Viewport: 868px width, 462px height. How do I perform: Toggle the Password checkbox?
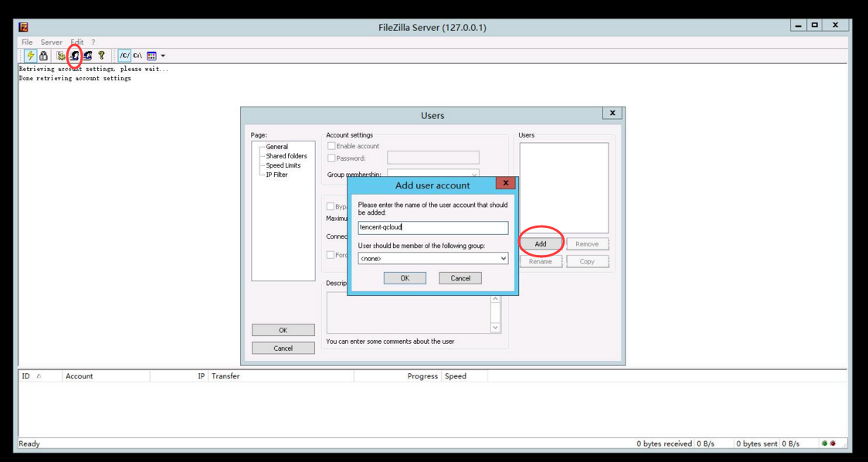[331, 158]
